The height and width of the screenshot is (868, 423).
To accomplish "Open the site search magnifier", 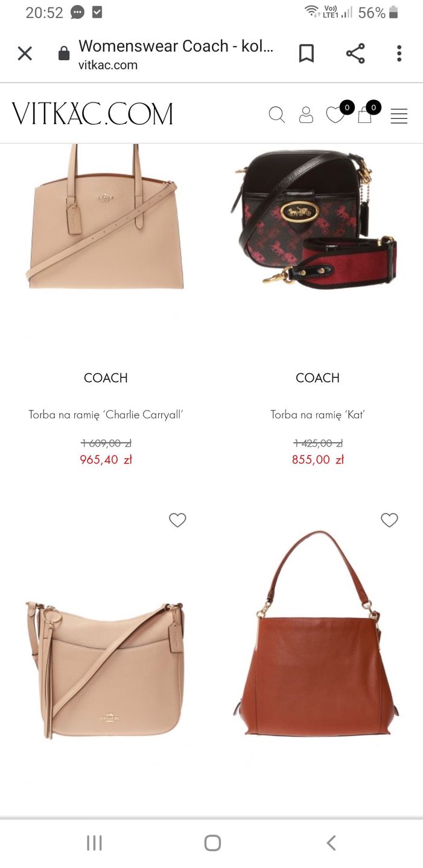I will click(276, 115).
